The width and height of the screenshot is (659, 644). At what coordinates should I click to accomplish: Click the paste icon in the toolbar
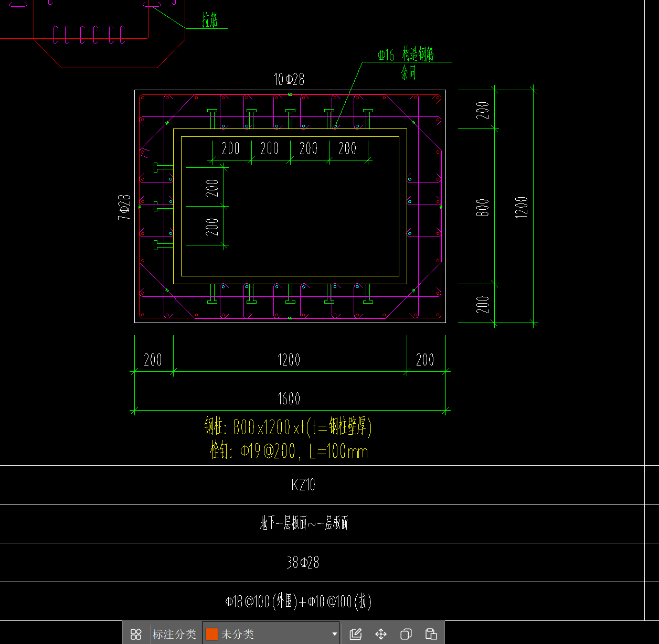(431, 634)
